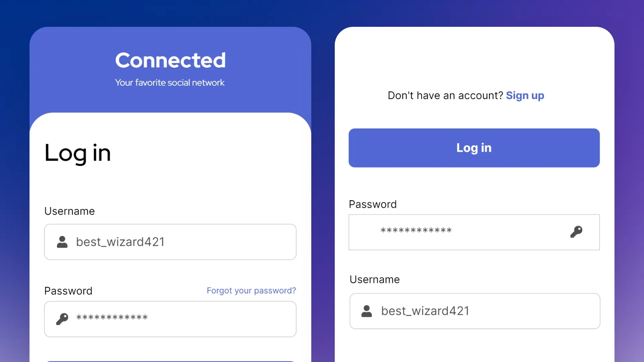Click the tagline Your favorite social network

(x=170, y=82)
